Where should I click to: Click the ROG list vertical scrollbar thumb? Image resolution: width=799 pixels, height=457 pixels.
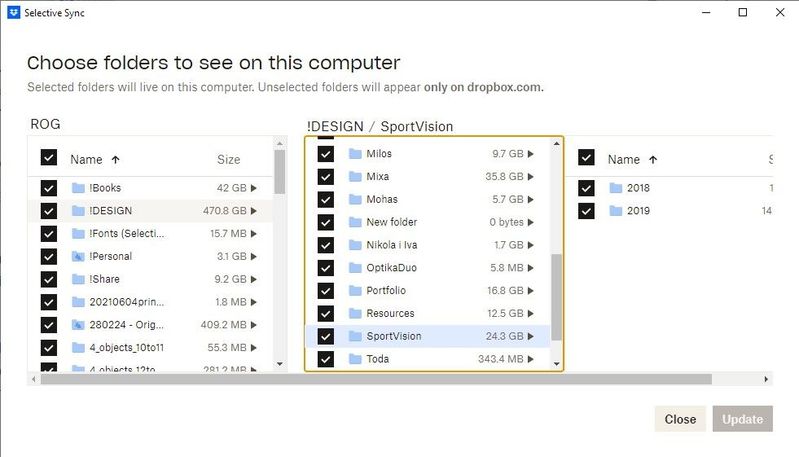[x=279, y=172]
